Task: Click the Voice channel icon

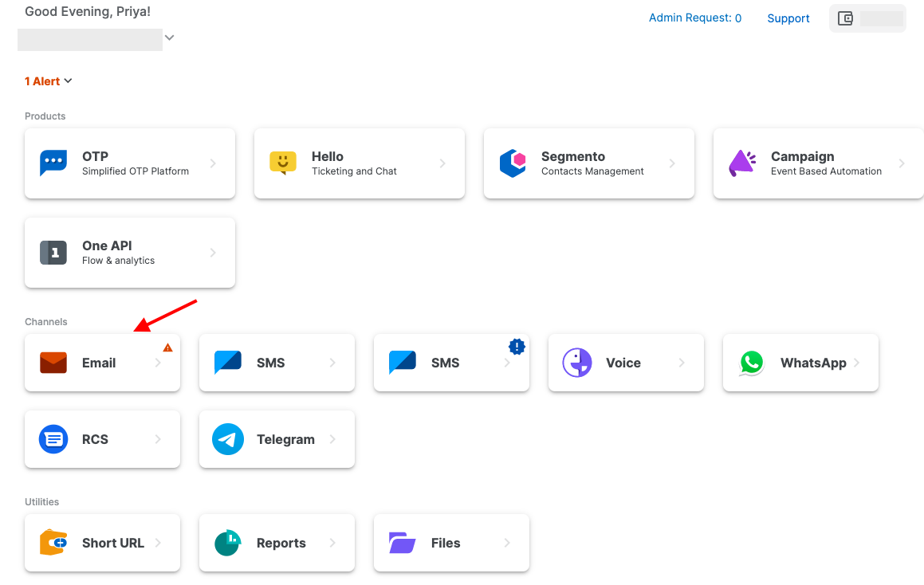Action: (577, 363)
